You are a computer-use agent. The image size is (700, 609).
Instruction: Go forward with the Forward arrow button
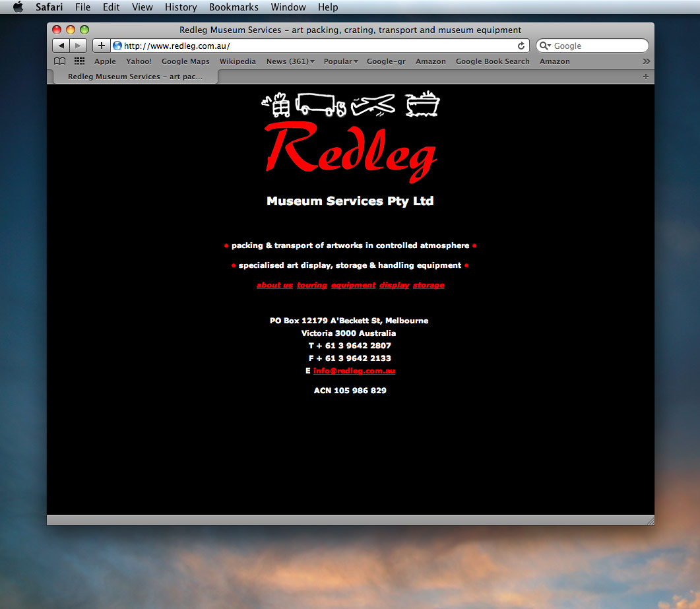(78, 46)
